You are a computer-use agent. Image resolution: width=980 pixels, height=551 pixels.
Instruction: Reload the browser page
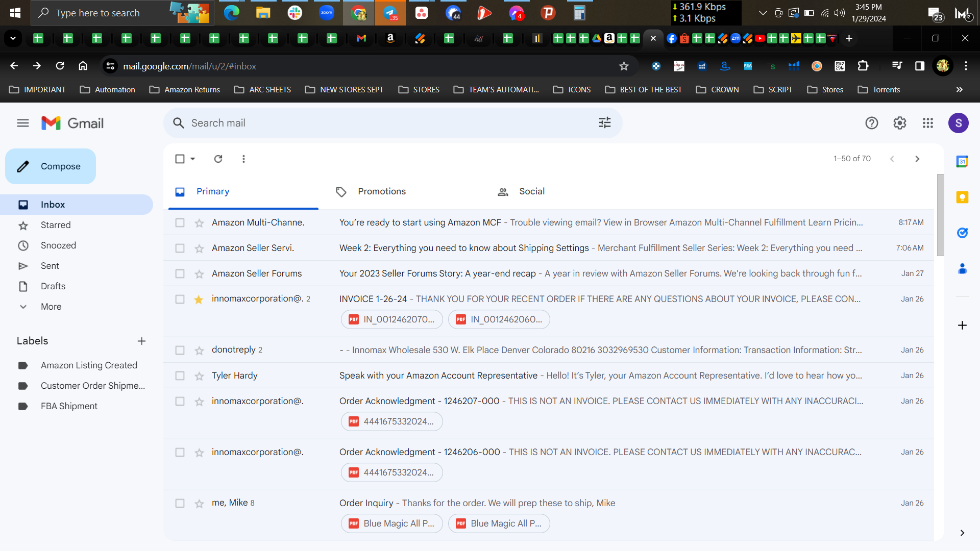(x=60, y=66)
